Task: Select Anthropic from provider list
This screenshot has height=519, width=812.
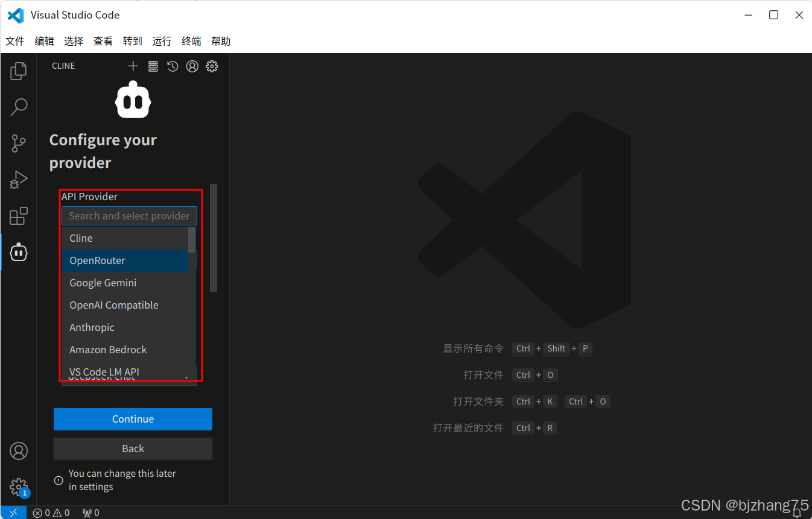Action: pyautogui.click(x=125, y=327)
